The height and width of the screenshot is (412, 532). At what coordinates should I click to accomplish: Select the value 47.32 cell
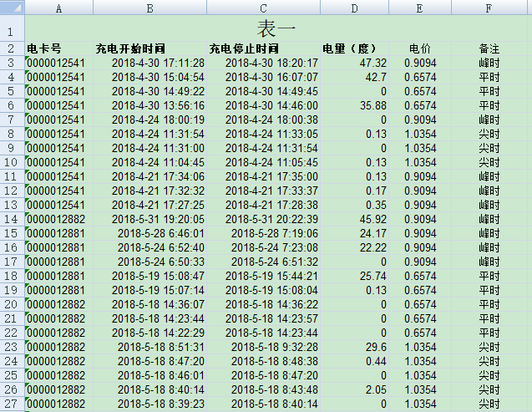pos(354,63)
